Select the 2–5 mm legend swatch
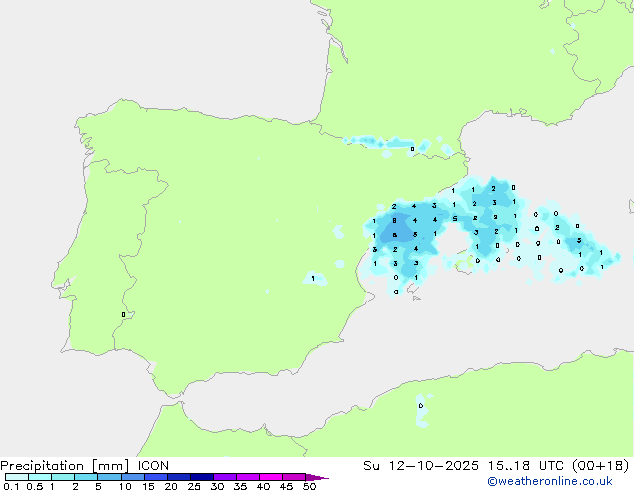Viewport: 634px width, 490px height. 86,477
